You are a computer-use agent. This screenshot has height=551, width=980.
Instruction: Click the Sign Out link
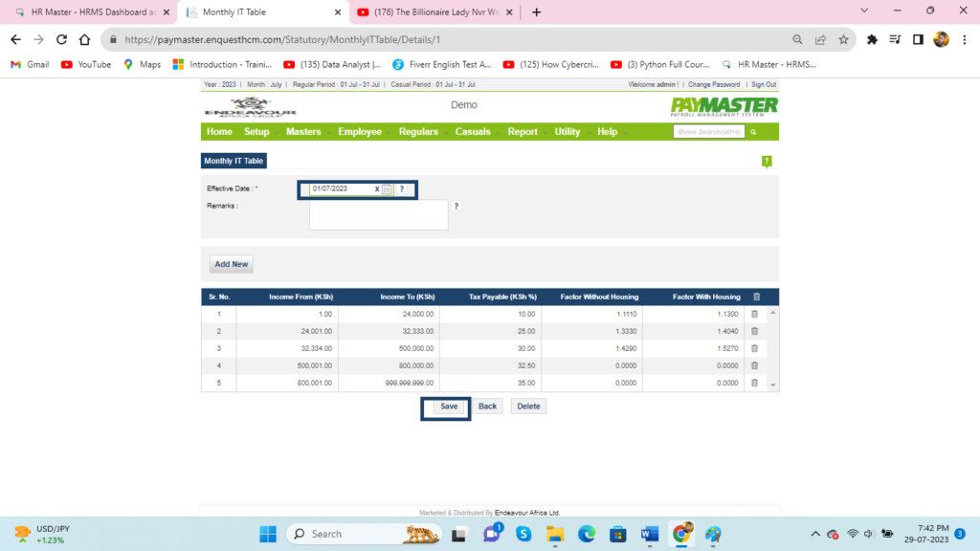coord(764,85)
